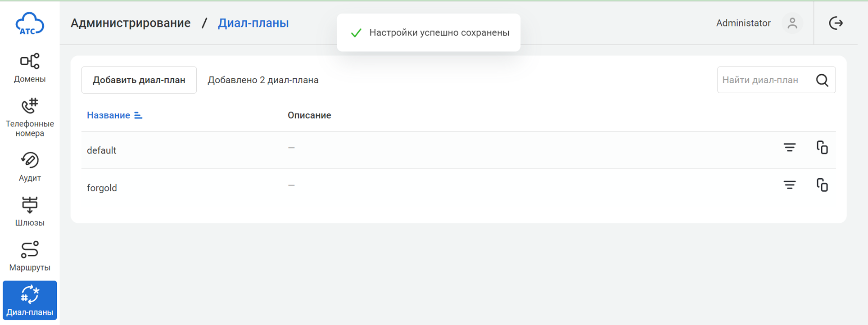The width and height of the screenshot is (868, 325).
Task: Open the forgold dial-plan row
Action: (102, 188)
